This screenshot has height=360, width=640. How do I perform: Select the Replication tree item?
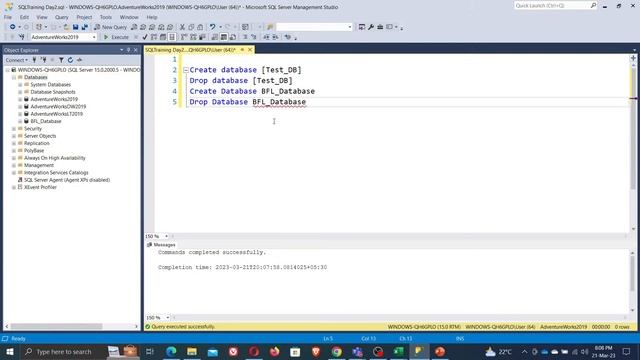pyautogui.click(x=37, y=143)
